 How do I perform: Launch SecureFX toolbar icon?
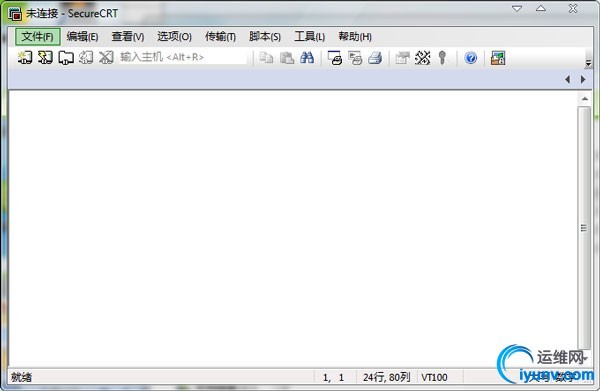tap(498, 58)
